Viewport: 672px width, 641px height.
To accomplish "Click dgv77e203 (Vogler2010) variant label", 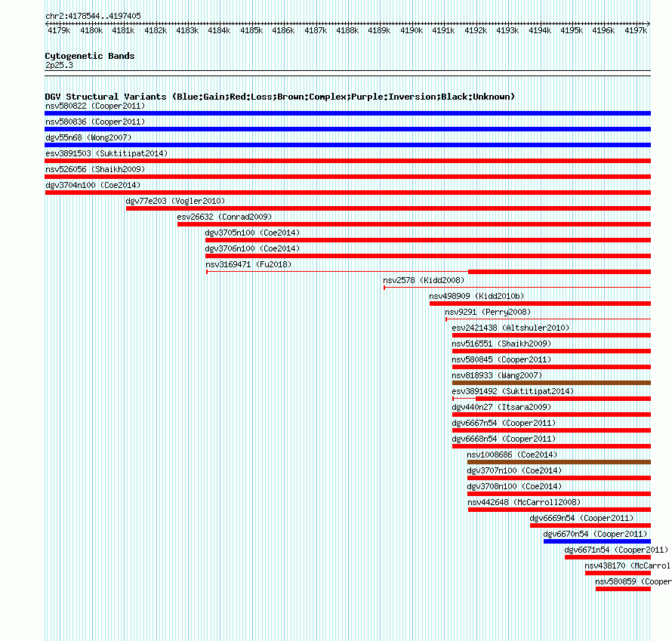I will click(x=175, y=201).
